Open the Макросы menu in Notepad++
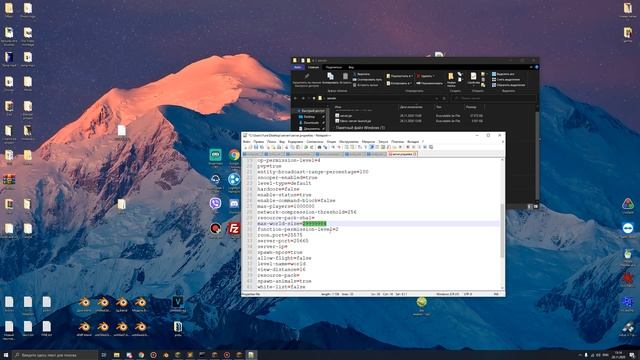Image resolution: width=640 pixels, height=360 pixels. click(368, 142)
